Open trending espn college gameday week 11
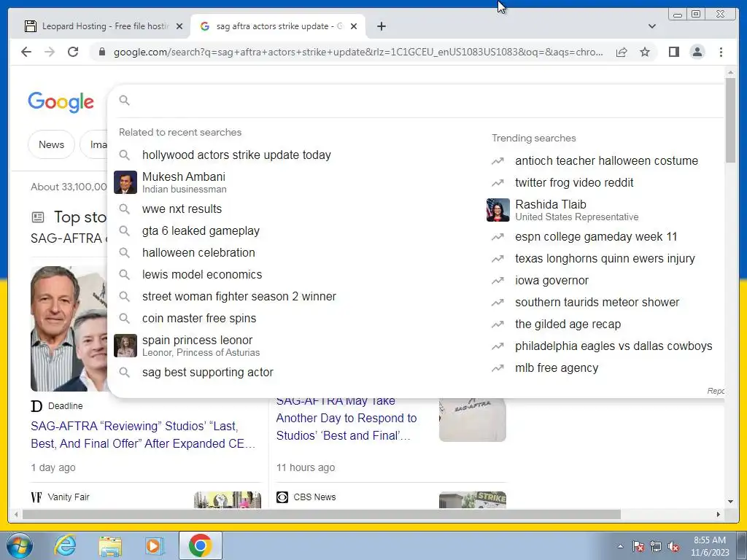The width and height of the screenshot is (747, 560). coord(596,237)
